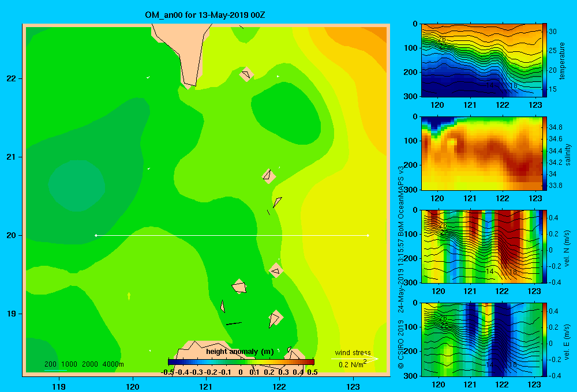Click longitude label 122 on main map
Screen dimensions: 577x392
pos(279,386)
